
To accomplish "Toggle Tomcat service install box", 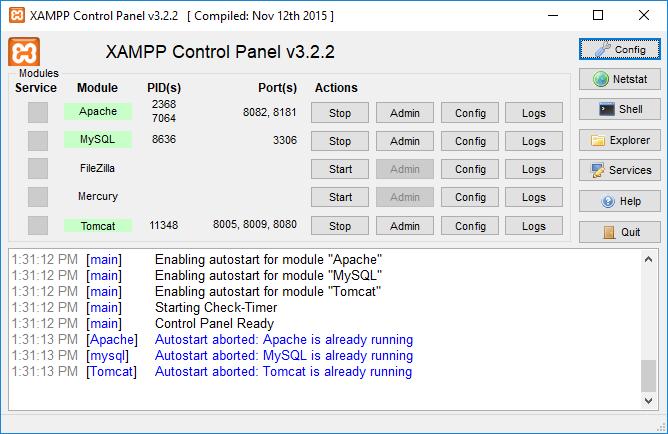I will click(x=38, y=225).
